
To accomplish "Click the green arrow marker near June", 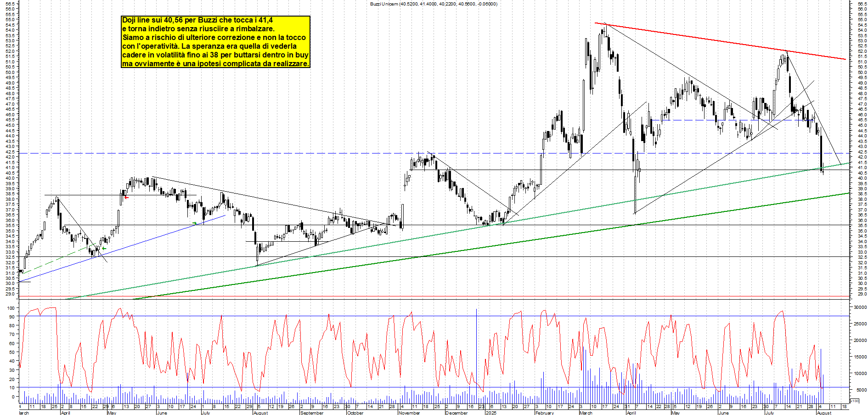I will [x=194, y=223].
